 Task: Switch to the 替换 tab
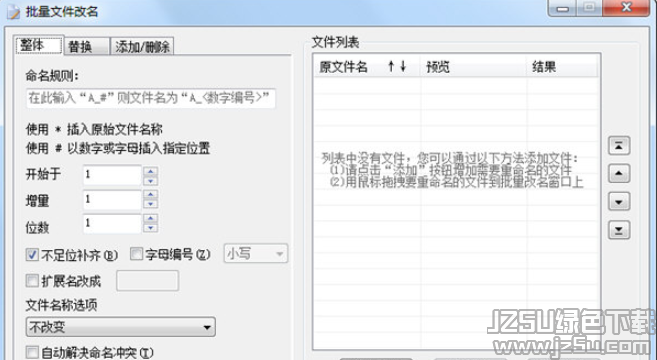point(86,47)
